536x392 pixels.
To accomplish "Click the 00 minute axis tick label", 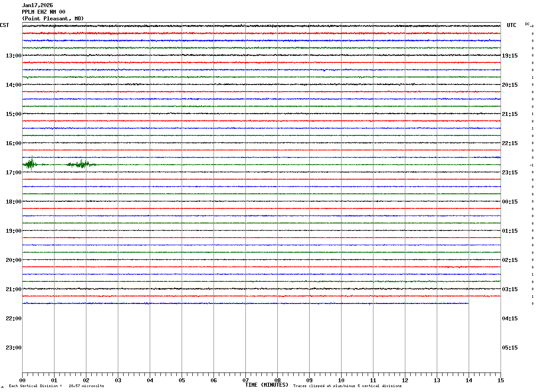I will click(x=22, y=380).
